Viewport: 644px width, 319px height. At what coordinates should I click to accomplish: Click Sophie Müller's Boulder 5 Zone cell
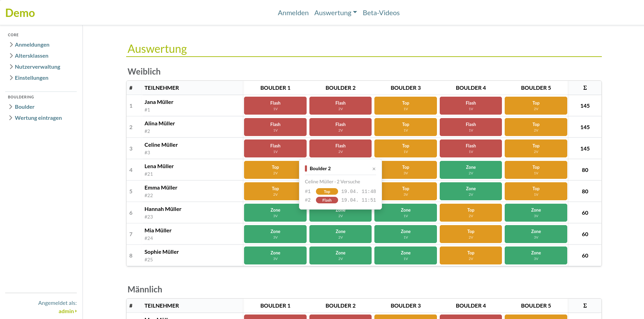(x=535, y=255)
